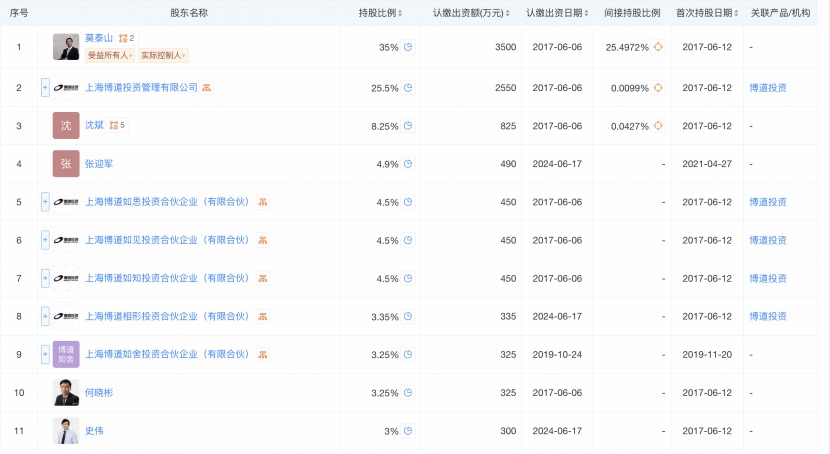Click the pie chart icon beside 8.25%
Viewport: 830px width, 454px height.
click(x=408, y=126)
